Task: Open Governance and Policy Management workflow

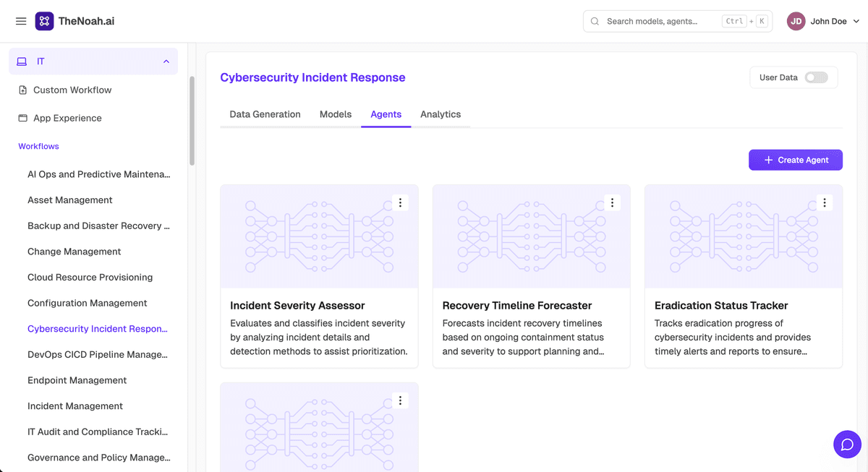Action: point(99,458)
